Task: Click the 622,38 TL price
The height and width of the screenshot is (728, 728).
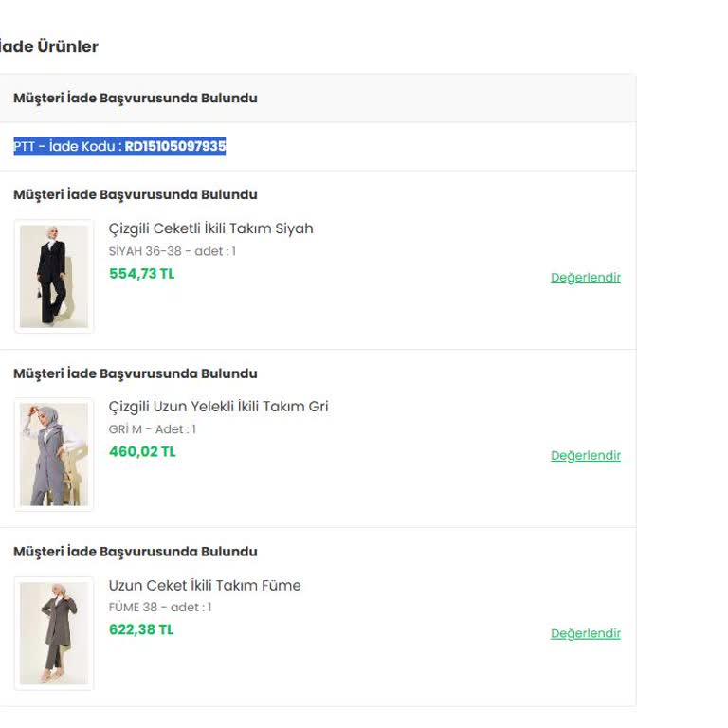Action: [x=141, y=630]
